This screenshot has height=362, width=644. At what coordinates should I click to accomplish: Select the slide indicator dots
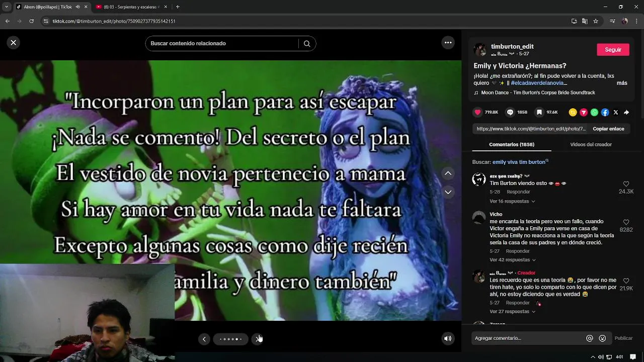click(x=231, y=339)
